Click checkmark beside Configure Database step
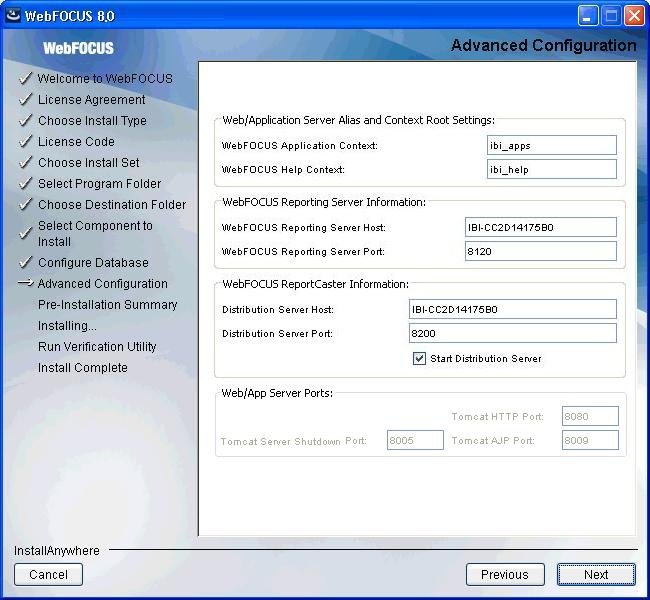650x600 pixels. (x=26, y=262)
